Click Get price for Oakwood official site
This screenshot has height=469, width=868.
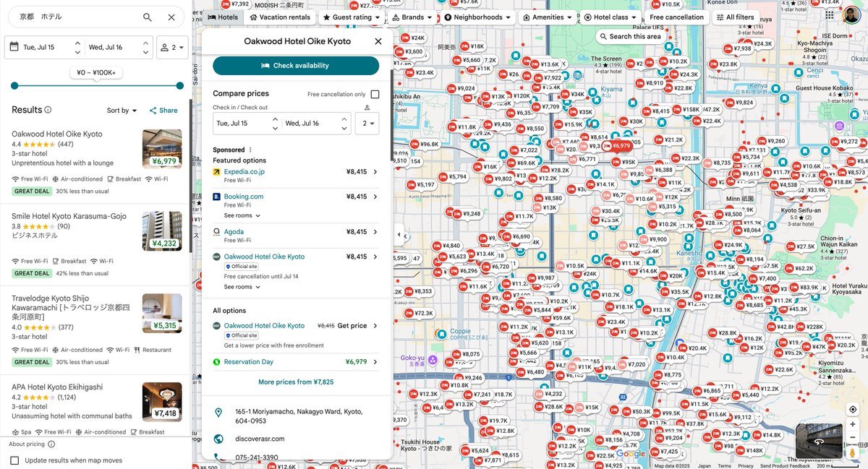(x=352, y=326)
